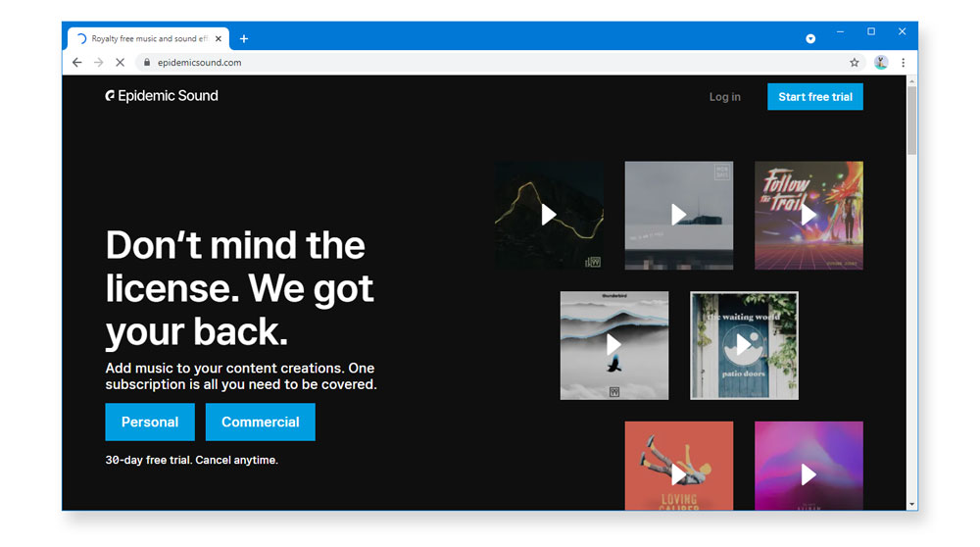This screenshot has height=547, width=980.
Task: Play the grey seascape album track
Action: (679, 215)
